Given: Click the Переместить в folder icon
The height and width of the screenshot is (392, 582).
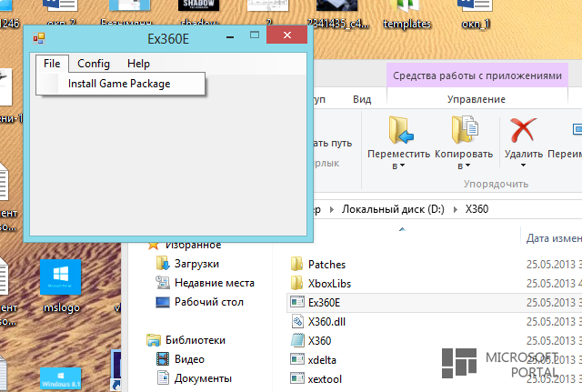Looking at the screenshot, I should coord(400,130).
